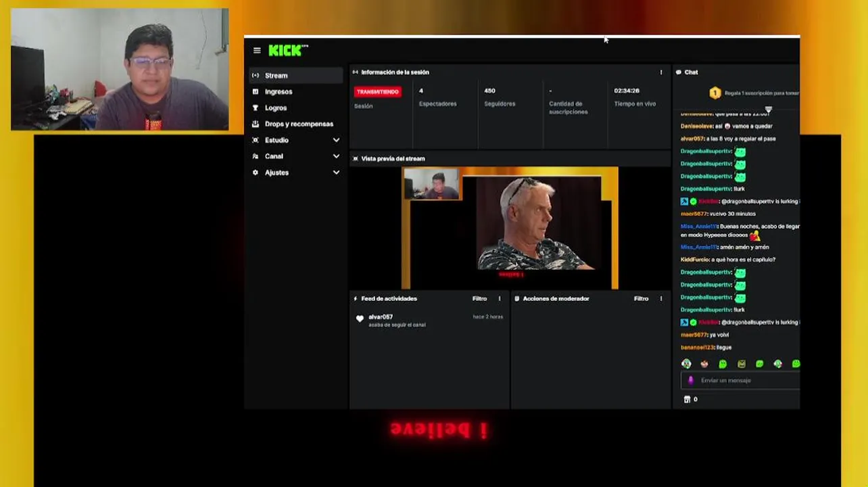868x487 pixels.
Task: Click the Canal icon in sidebar
Action: click(256, 157)
